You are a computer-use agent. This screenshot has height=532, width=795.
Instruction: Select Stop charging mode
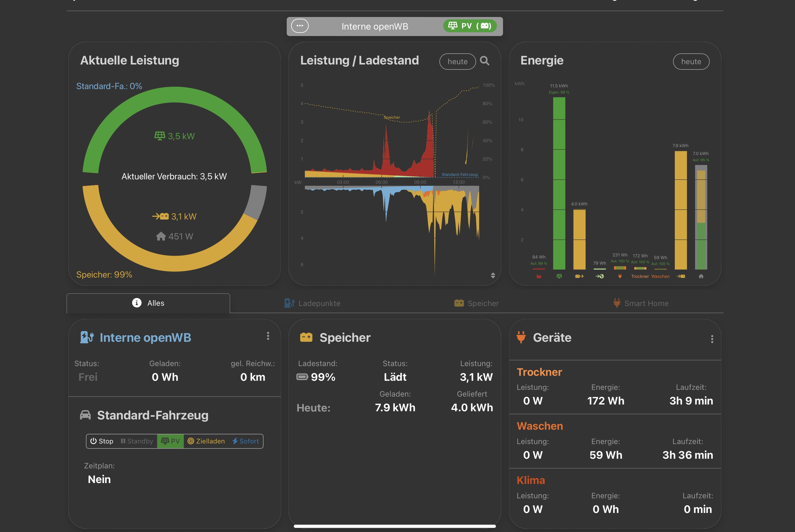tap(102, 441)
